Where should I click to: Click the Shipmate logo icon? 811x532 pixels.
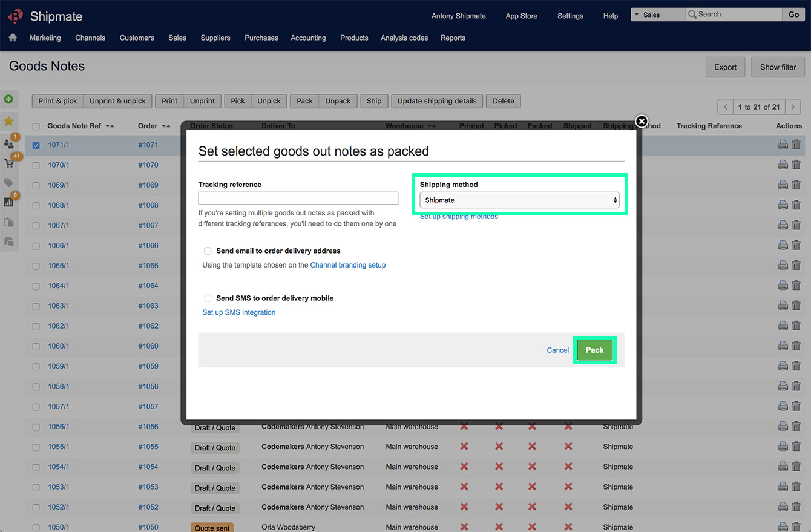pyautogui.click(x=15, y=16)
